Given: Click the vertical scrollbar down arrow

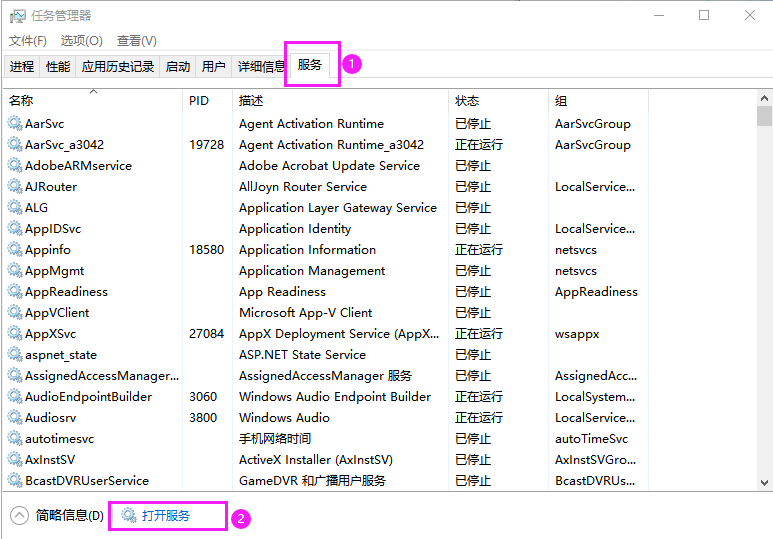Looking at the screenshot, I should [764, 481].
